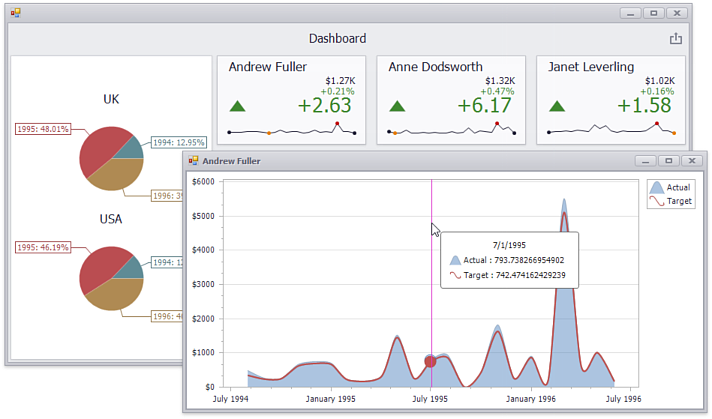The height and width of the screenshot is (419, 712).
Task: Click the $1.32K amount
Action: [500, 81]
